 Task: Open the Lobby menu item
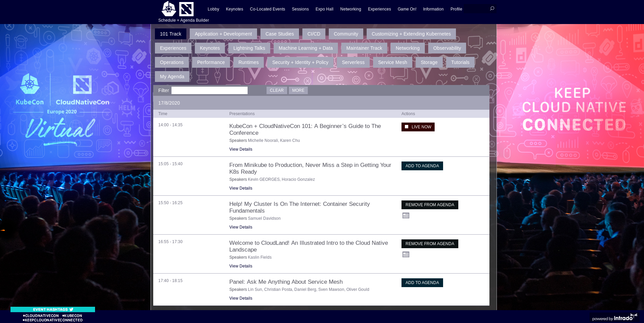pos(213,9)
